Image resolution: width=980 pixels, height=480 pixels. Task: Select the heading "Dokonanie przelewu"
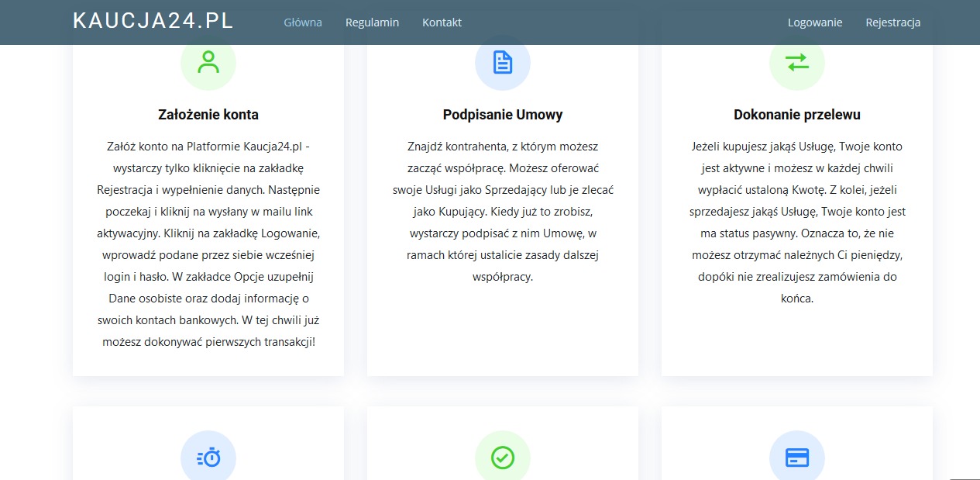797,115
